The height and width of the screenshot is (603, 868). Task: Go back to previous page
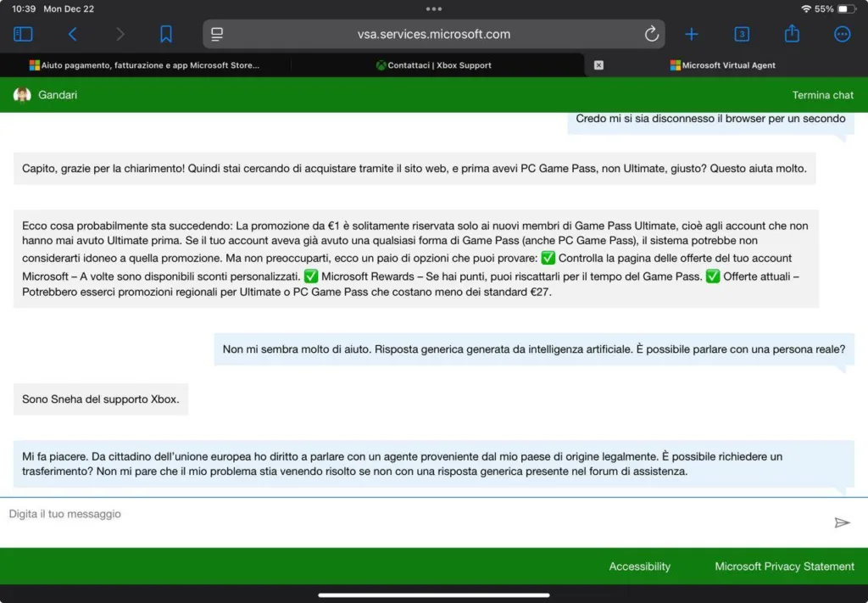pos(72,34)
